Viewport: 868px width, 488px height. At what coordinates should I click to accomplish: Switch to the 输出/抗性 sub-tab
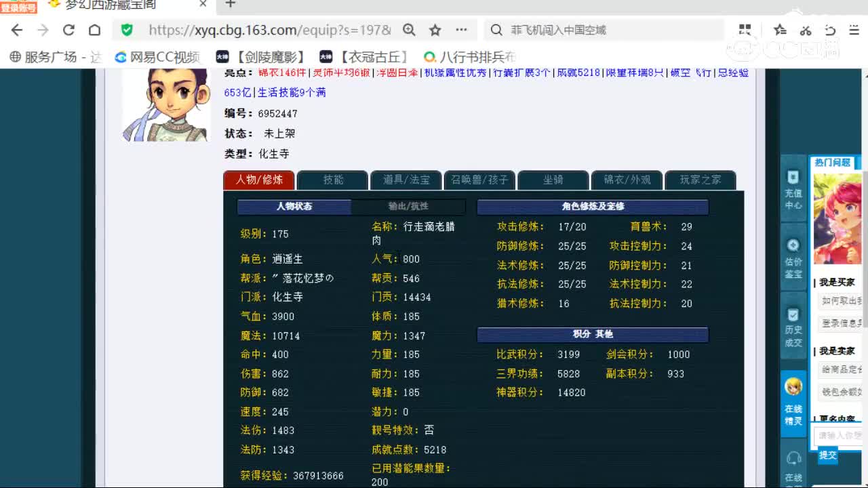408,206
